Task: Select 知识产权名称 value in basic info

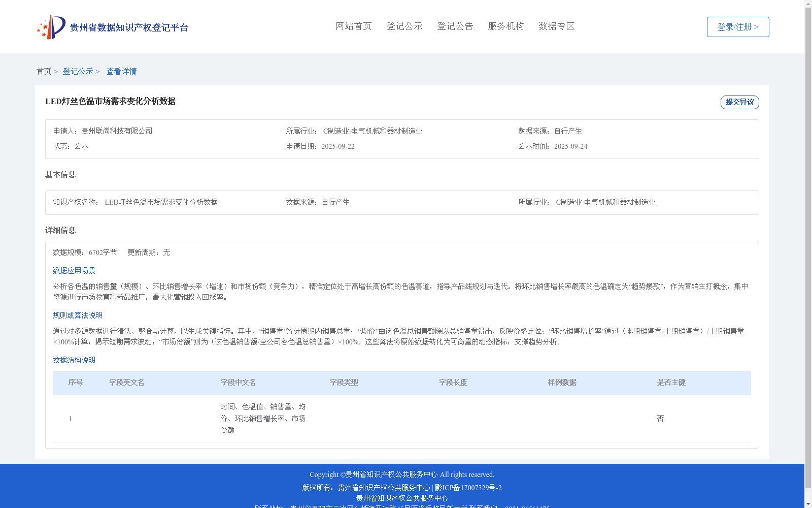Action: coord(161,202)
